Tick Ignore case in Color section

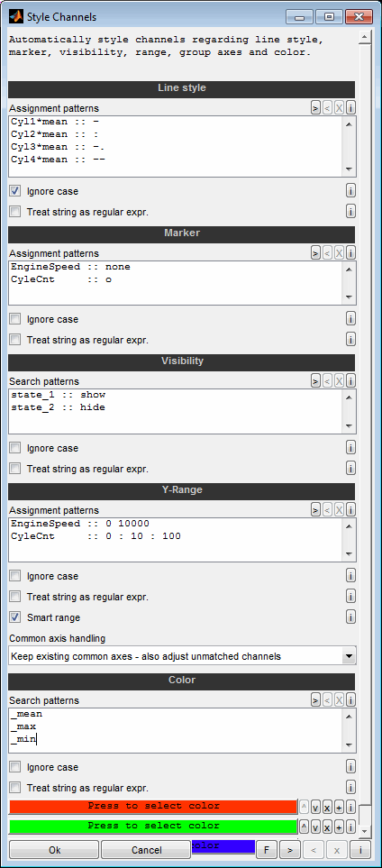point(15,767)
